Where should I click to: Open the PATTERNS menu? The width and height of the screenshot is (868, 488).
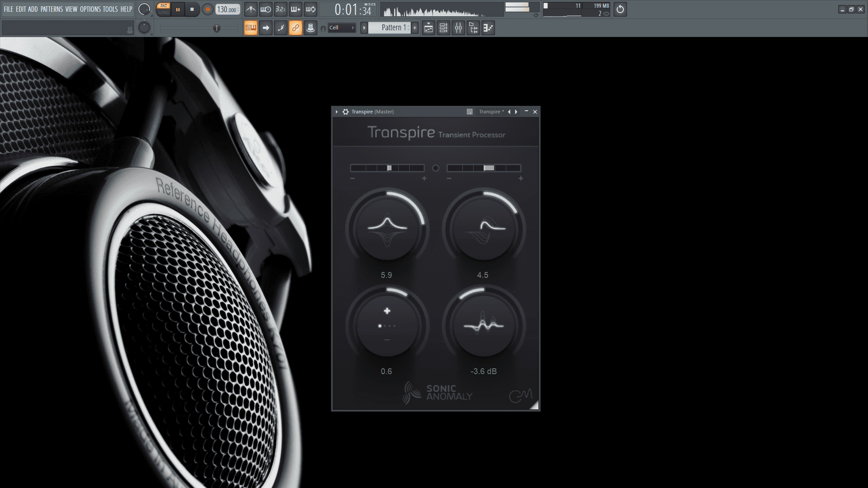[x=52, y=9]
